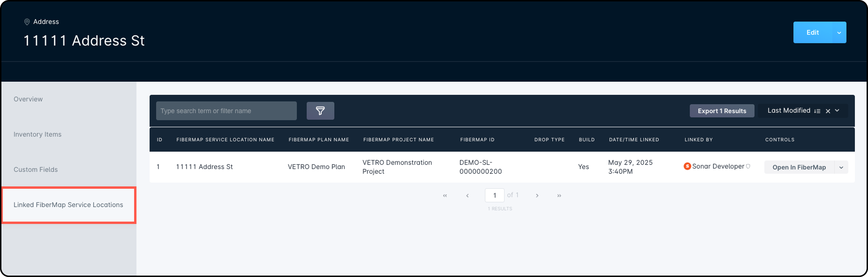
Task: Click the Drop Type column header
Action: pyautogui.click(x=550, y=139)
